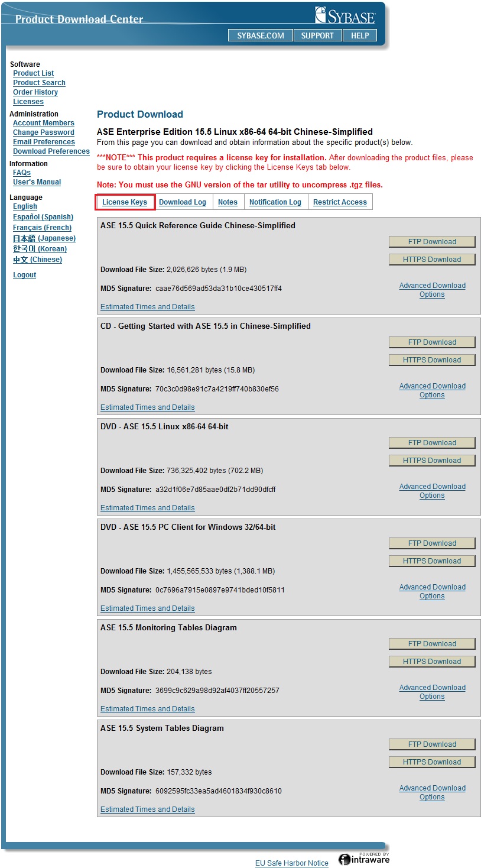Click the Sybase logo in header
This screenshot has height=868, width=494.
click(345, 15)
